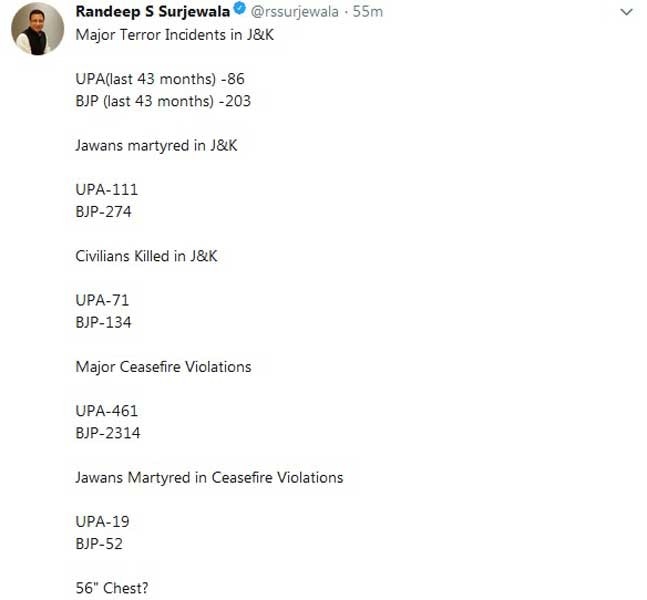This screenshot has height=600, width=647.
Task: Click the blue verified badge icon
Action: [x=240, y=9]
